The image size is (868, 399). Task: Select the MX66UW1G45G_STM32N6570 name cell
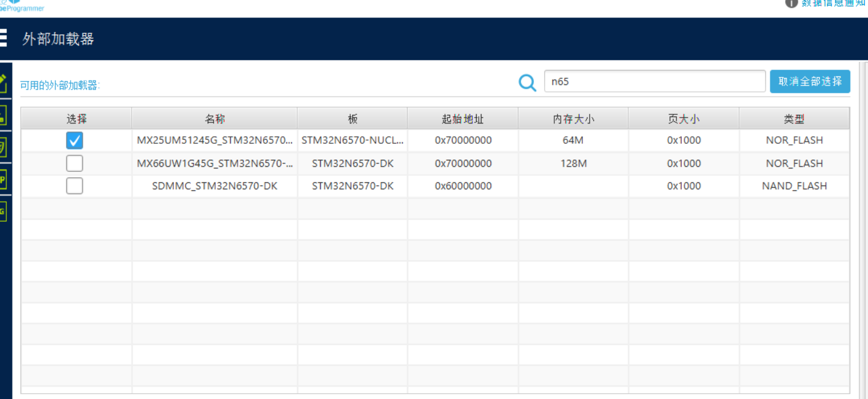pos(215,163)
